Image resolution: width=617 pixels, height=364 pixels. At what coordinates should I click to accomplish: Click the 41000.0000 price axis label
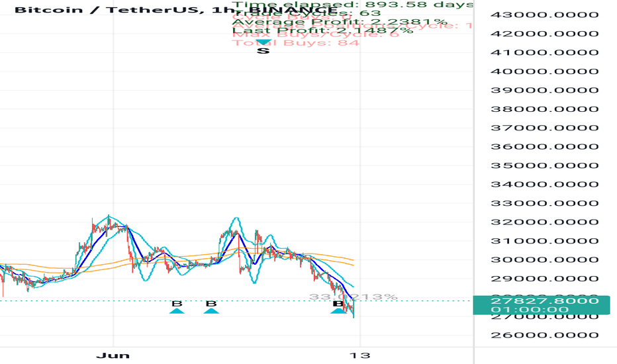click(545, 53)
